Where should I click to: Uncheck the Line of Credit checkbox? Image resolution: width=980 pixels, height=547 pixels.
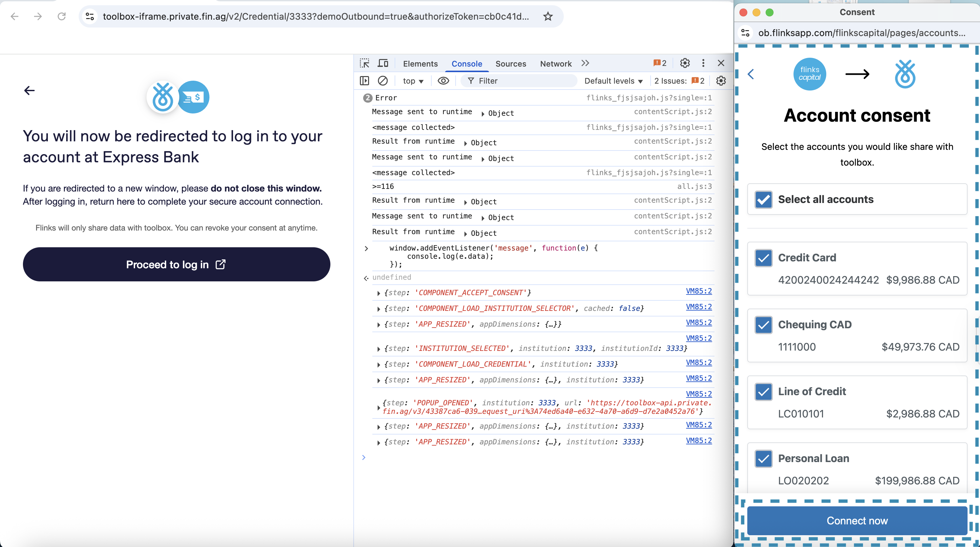(764, 392)
